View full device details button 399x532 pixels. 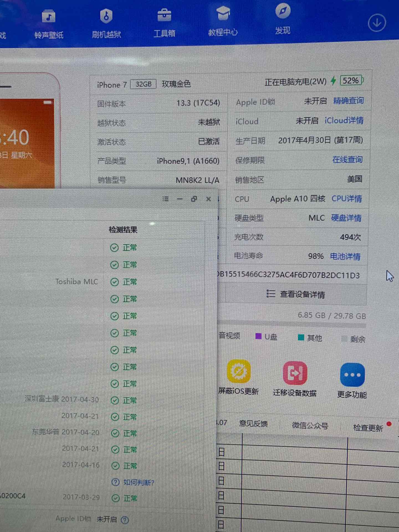[296, 294]
